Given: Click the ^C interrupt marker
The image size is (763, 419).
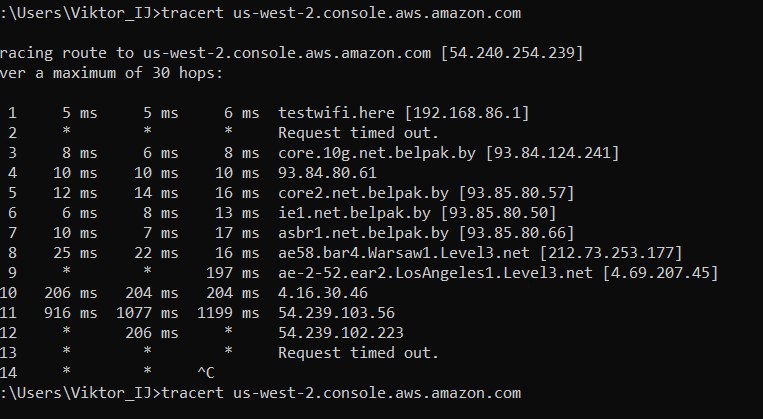Looking at the screenshot, I should [205, 373].
